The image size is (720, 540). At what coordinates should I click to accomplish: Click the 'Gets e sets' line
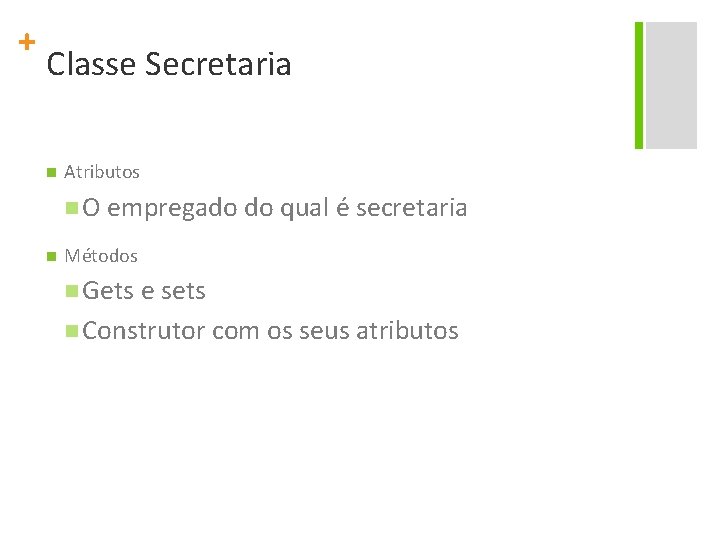click(x=144, y=291)
